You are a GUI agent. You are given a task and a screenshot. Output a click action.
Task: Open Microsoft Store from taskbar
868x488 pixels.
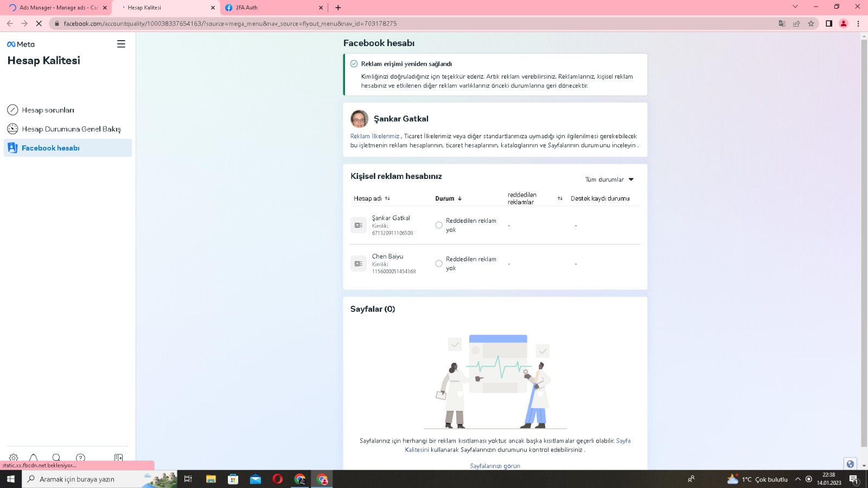(233, 479)
